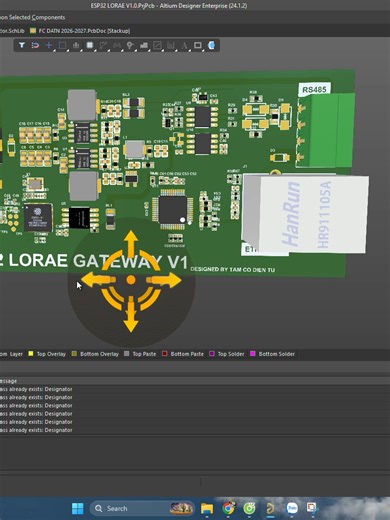Click the taskbar Search box
Image resolution: width=390 pixels, height=520 pixels.
(x=142, y=508)
